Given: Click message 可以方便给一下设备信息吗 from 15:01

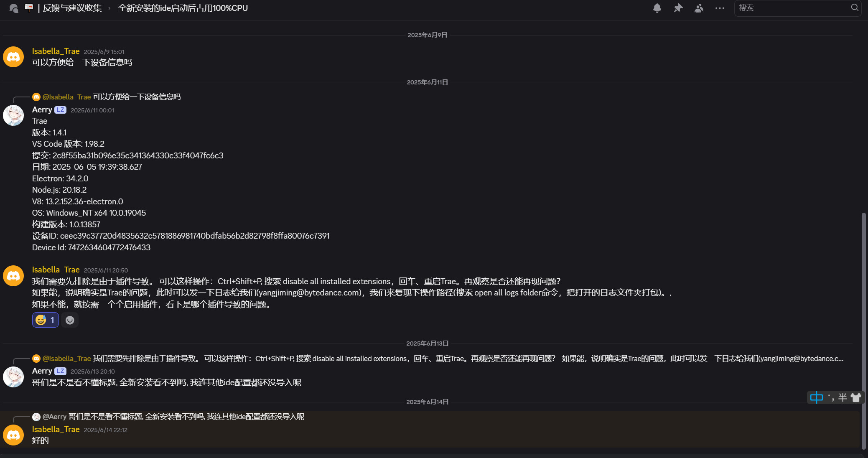Looking at the screenshot, I should coord(82,62).
